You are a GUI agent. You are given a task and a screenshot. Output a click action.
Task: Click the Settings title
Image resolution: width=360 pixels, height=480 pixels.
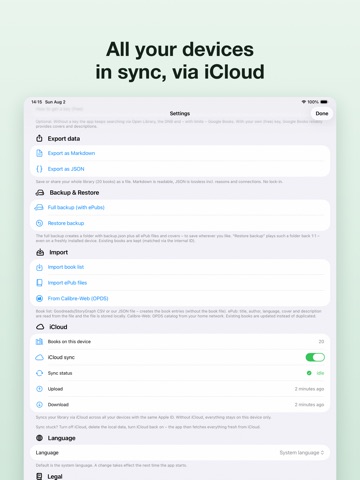click(x=180, y=113)
